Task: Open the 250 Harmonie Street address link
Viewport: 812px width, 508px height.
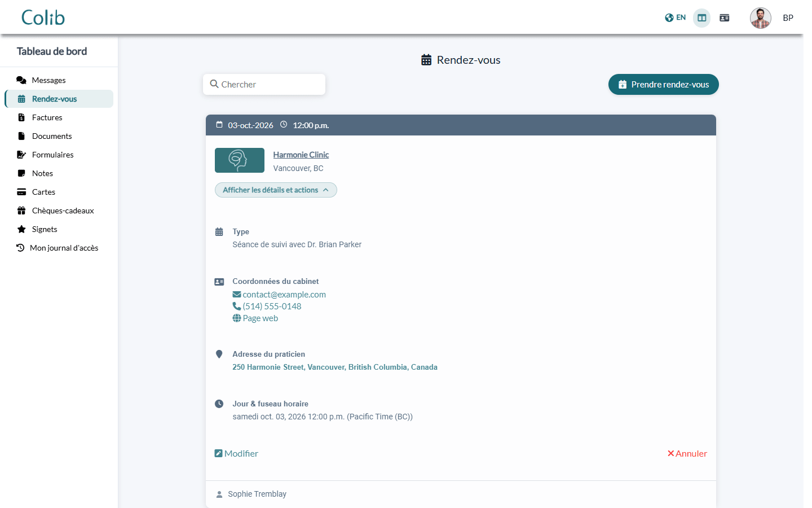Action: coord(335,367)
